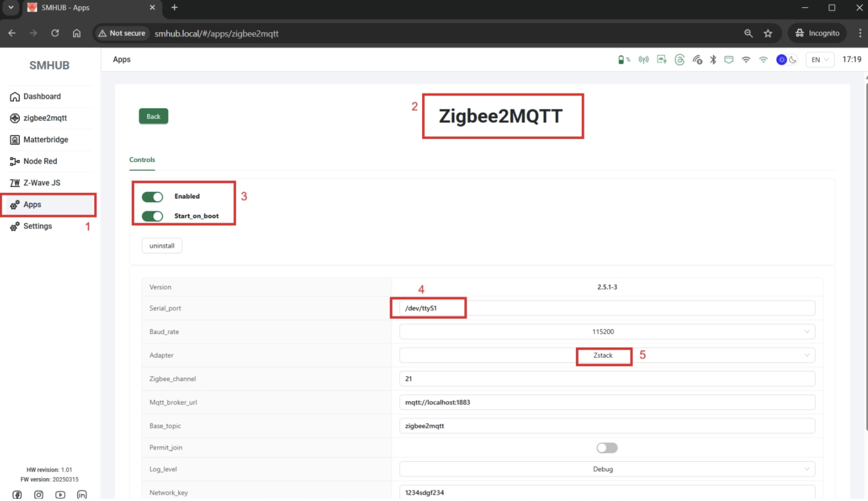Open Node Red in sidebar
Viewport: 868px width, 501px height.
click(x=40, y=161)
